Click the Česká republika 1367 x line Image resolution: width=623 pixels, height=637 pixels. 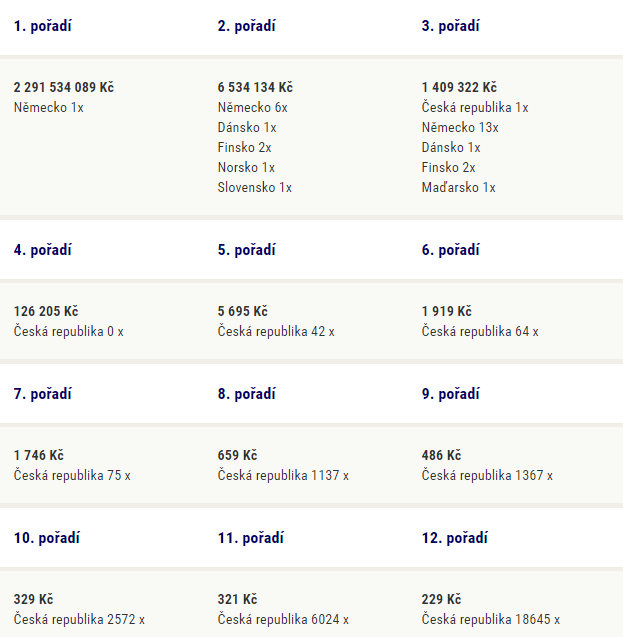pos(487,475)
